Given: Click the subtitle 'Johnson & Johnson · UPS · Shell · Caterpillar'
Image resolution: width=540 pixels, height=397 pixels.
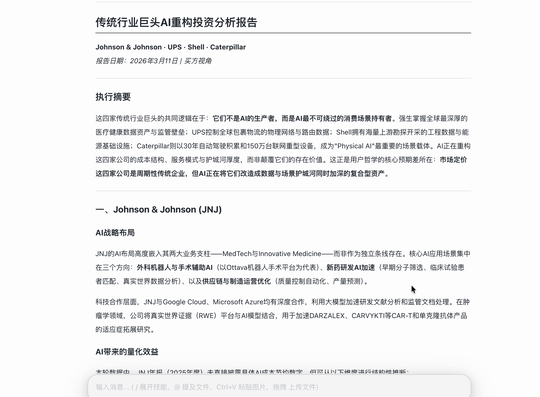Looking at the screenshot, I should [x=170, y=47].
